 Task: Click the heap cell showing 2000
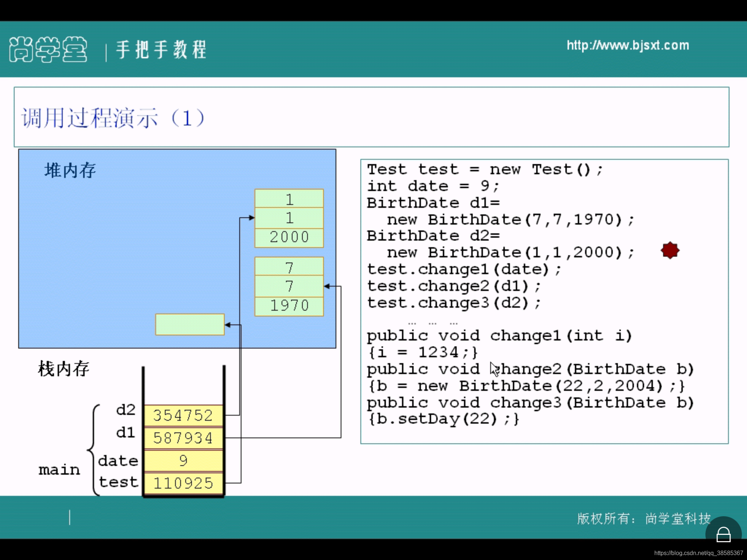point(289,237)
